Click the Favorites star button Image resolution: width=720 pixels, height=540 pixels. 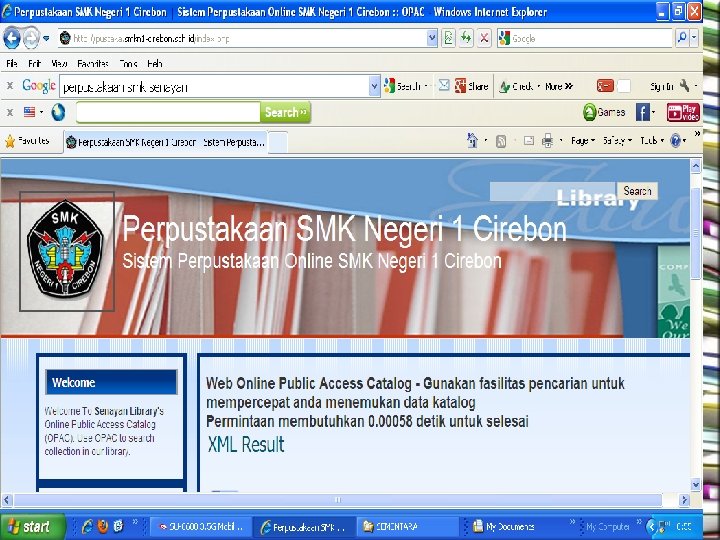tap(27, 141)
